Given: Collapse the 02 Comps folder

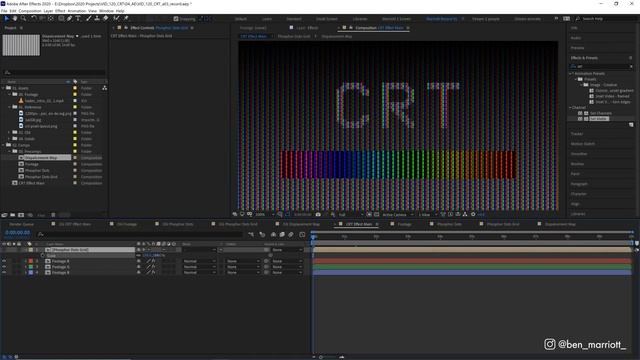Looking at the screenshot, I should (x=3, y=145).
